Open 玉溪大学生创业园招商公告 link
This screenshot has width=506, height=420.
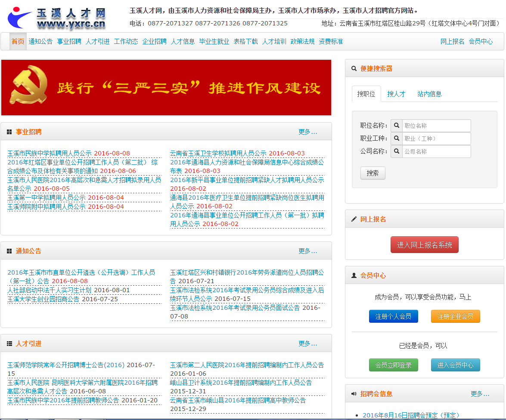click(43, 299)
